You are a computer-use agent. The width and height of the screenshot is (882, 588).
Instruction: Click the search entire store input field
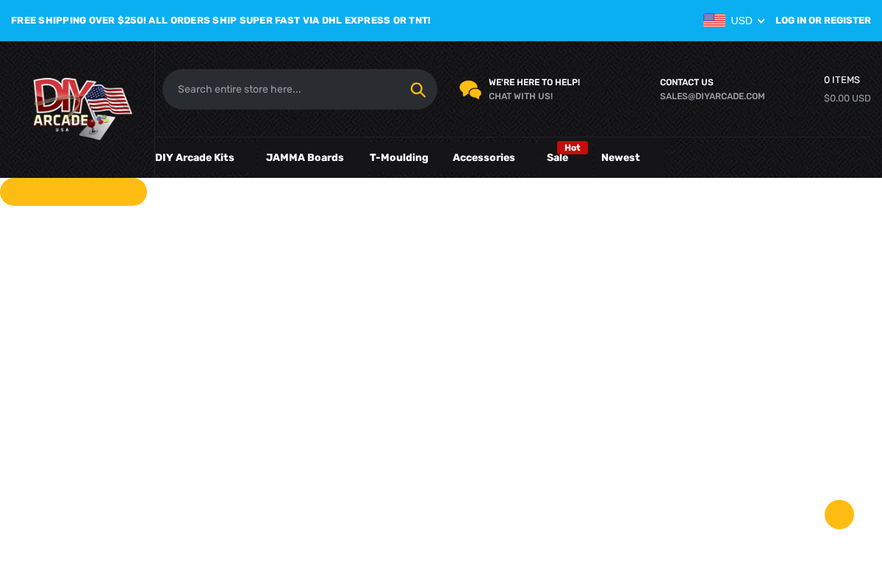coord(287,88)
